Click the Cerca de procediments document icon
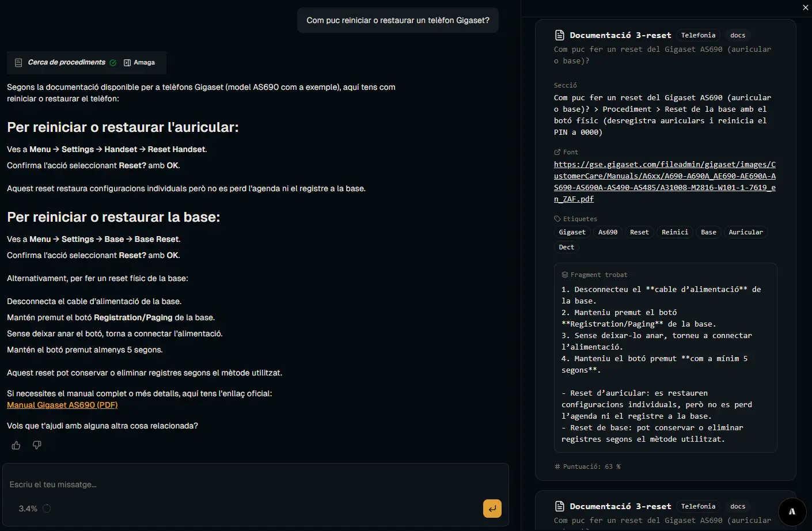This screenshot has height=531, width=812. click(x=18, y=63)
